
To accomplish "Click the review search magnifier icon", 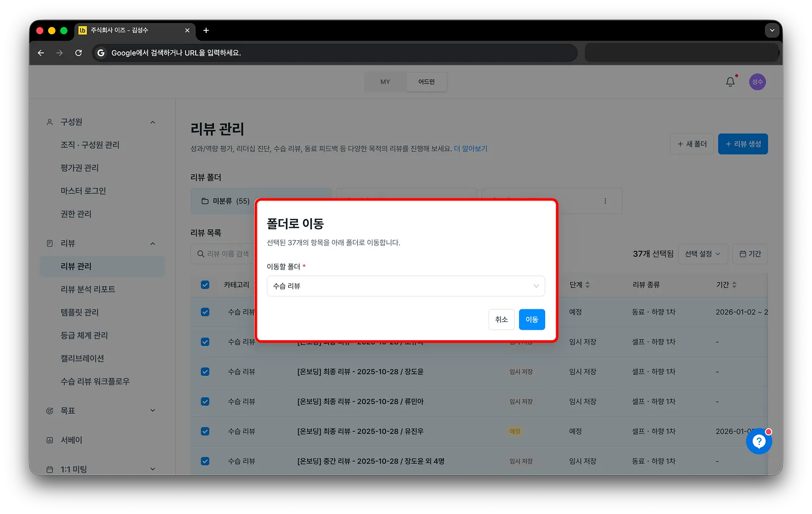I will [x=200, y=254].
